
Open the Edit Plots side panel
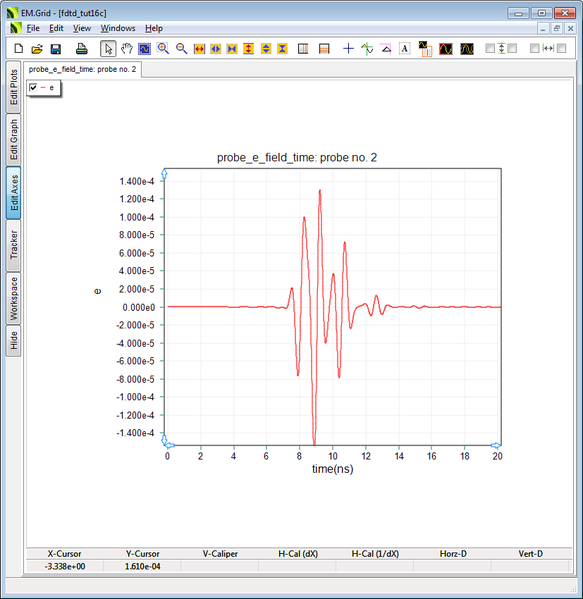click(x=14, y=87)
